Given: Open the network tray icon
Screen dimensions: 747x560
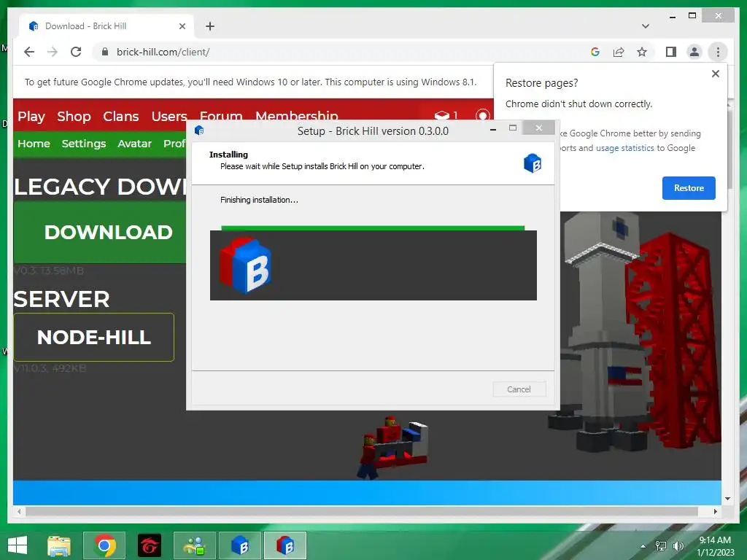Looking at the screenshot, I should point(661,546).
